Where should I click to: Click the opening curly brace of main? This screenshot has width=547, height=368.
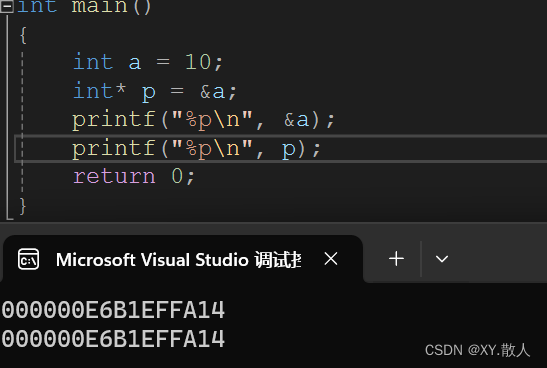23,35
